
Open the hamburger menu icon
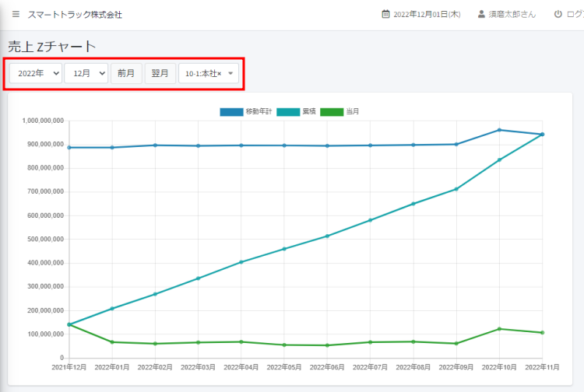16,15
